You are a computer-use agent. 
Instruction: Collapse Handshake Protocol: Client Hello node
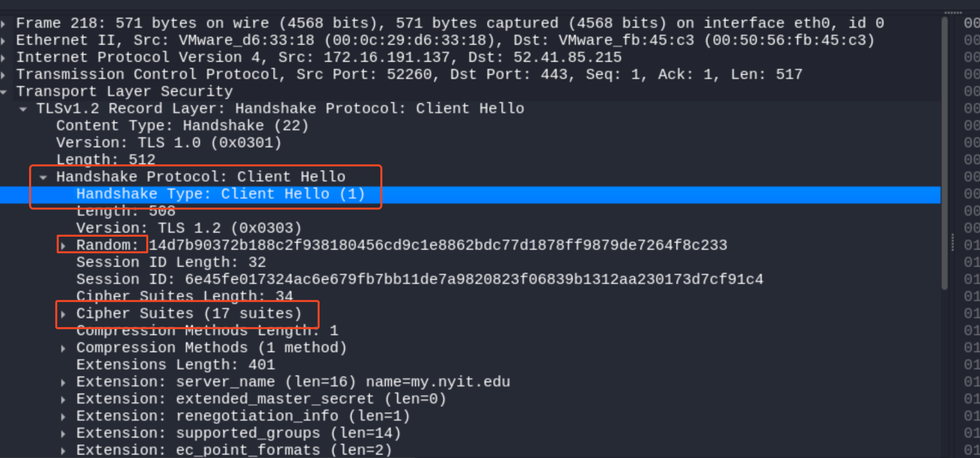point(43,177)
